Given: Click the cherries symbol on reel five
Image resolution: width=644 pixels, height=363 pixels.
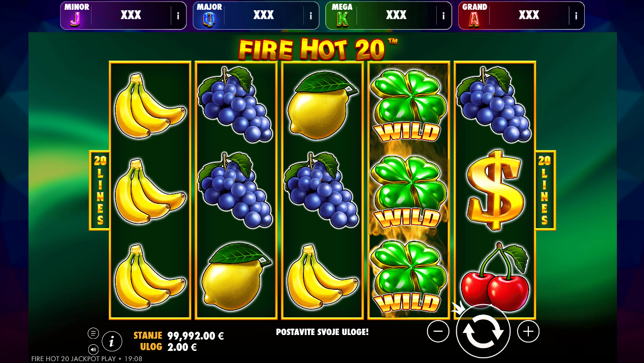Looking at the screenshot, I should [x=495, y=277].
